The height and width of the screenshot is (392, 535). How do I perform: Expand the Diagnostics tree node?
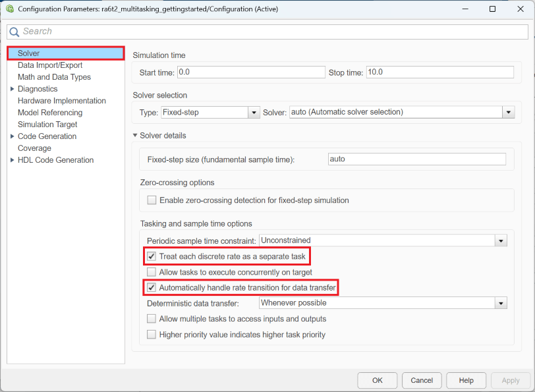[12, 89]
